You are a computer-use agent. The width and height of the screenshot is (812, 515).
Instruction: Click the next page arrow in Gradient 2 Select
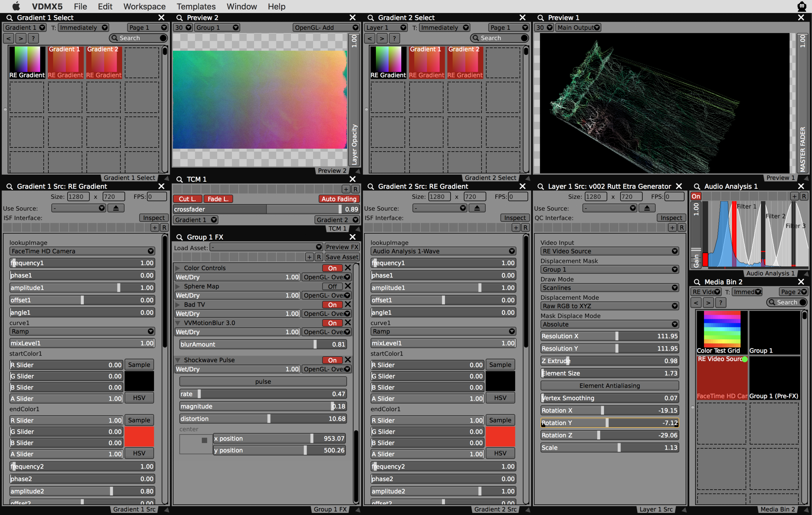pos(382,38)
